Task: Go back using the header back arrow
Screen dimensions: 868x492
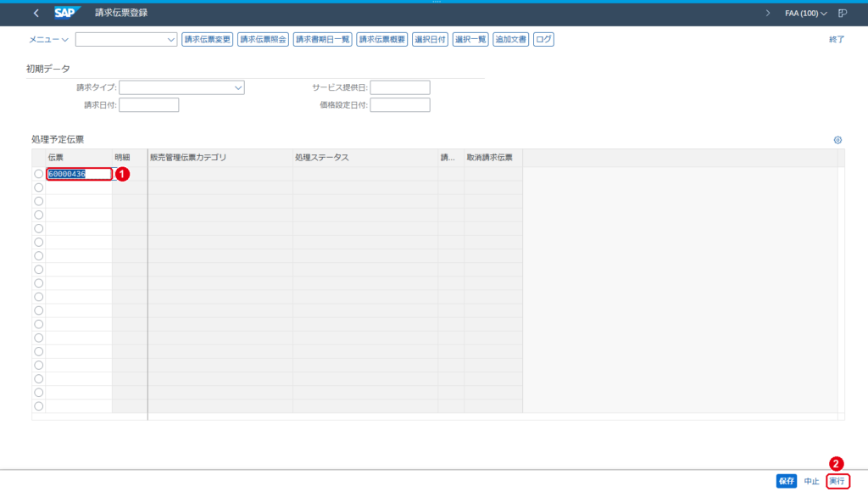Action: 36,13
